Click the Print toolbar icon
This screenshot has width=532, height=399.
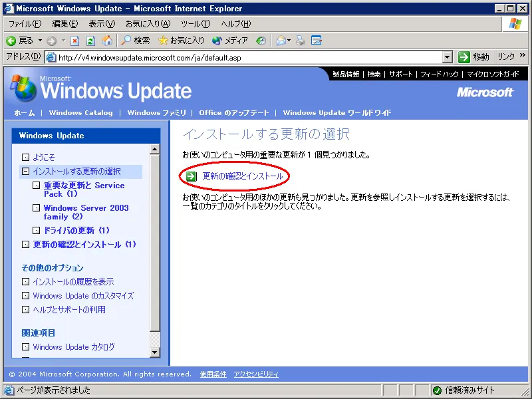(x=301, y=41)
